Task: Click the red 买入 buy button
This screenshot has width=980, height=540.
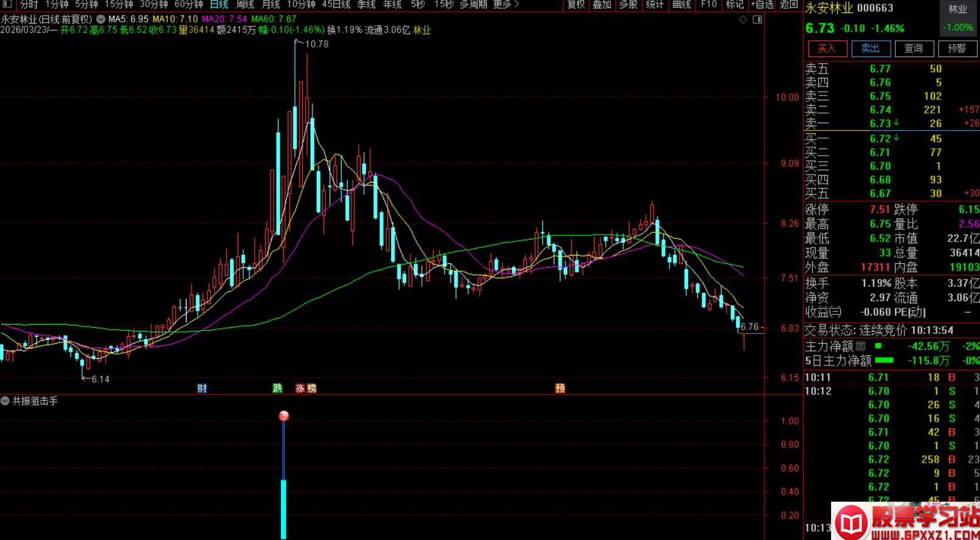Action: click(x=827, y=48)
